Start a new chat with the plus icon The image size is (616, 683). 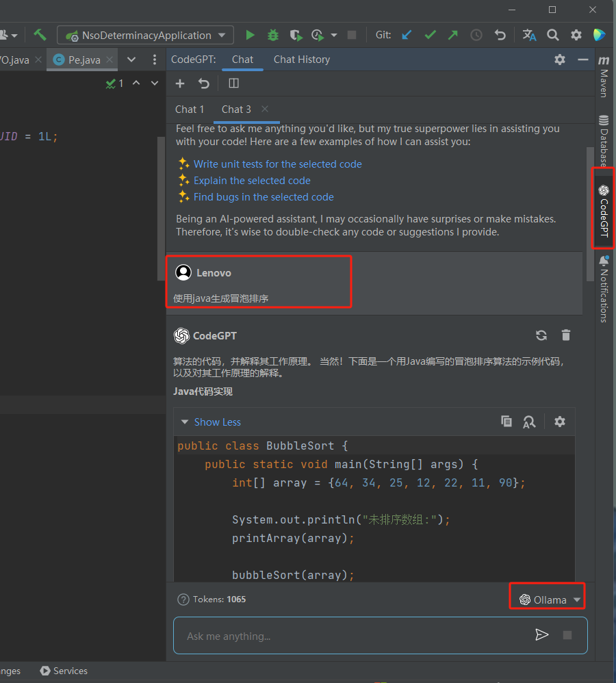(180, 83)
